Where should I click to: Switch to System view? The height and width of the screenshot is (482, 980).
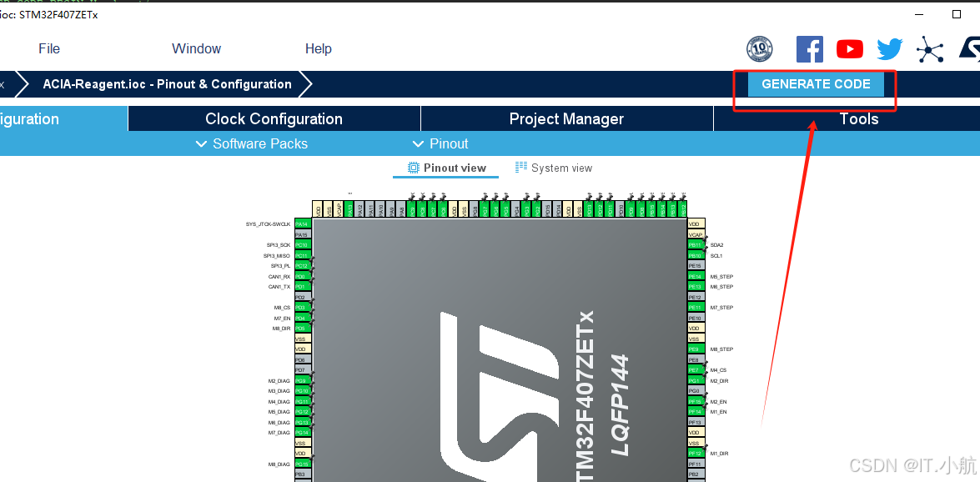coord(554,168)
